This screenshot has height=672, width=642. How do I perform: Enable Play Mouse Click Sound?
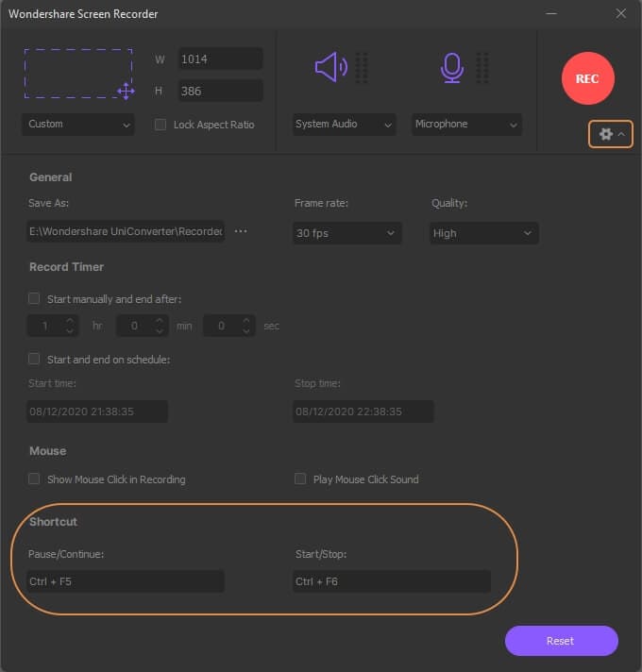click(x=300, y=479)
